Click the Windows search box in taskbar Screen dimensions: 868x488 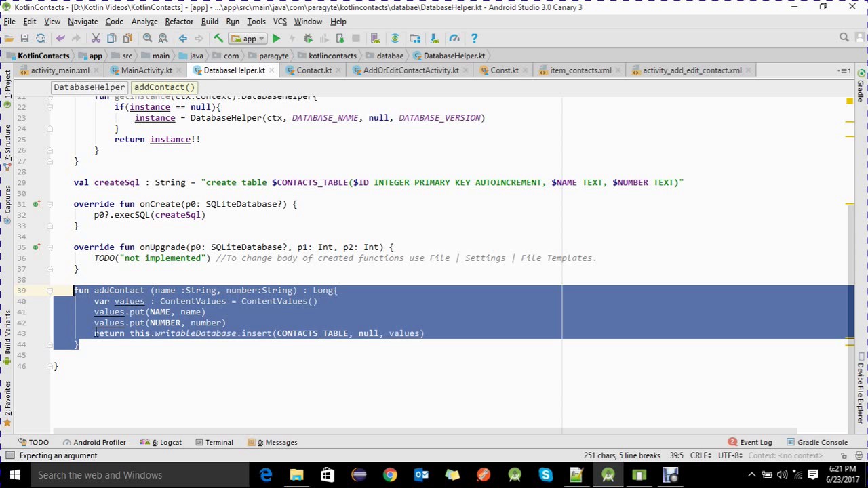point(139,475)
